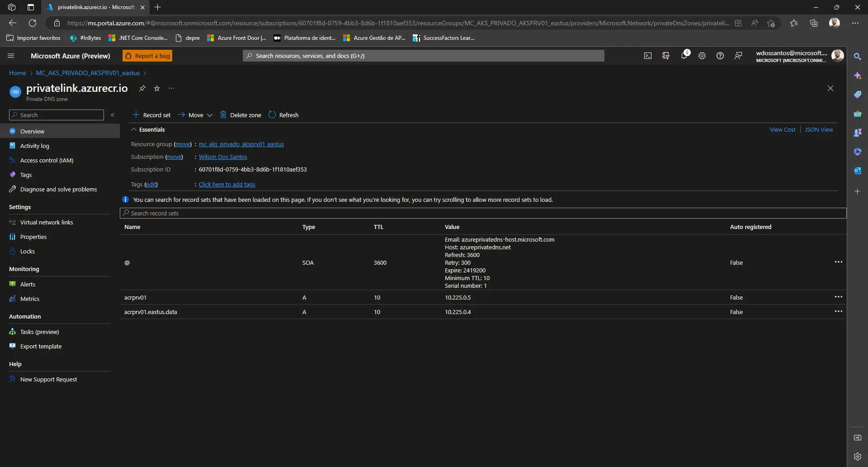Sort by the Type column header
This screenshot has height=467, width=868.
point(309,227)
